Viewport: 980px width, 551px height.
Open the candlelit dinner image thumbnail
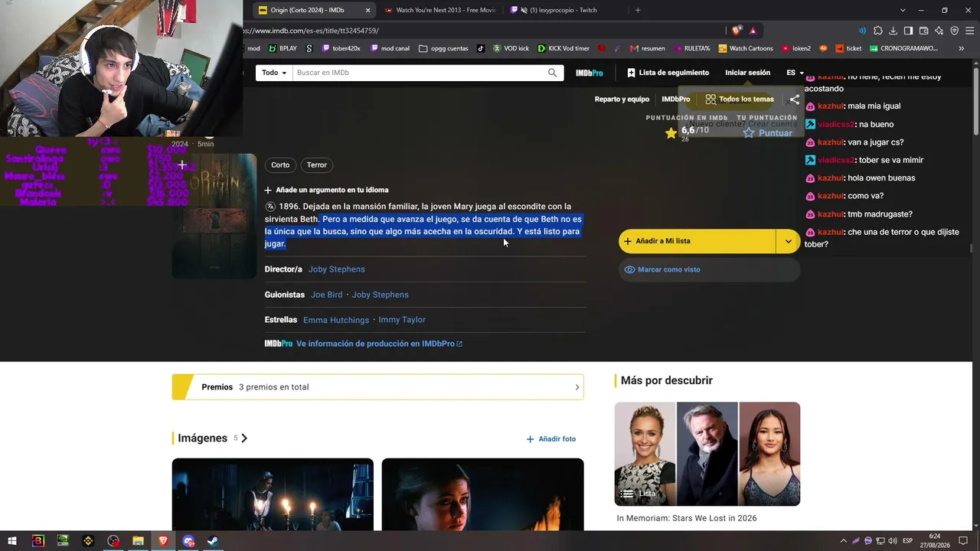pos(273,494)
